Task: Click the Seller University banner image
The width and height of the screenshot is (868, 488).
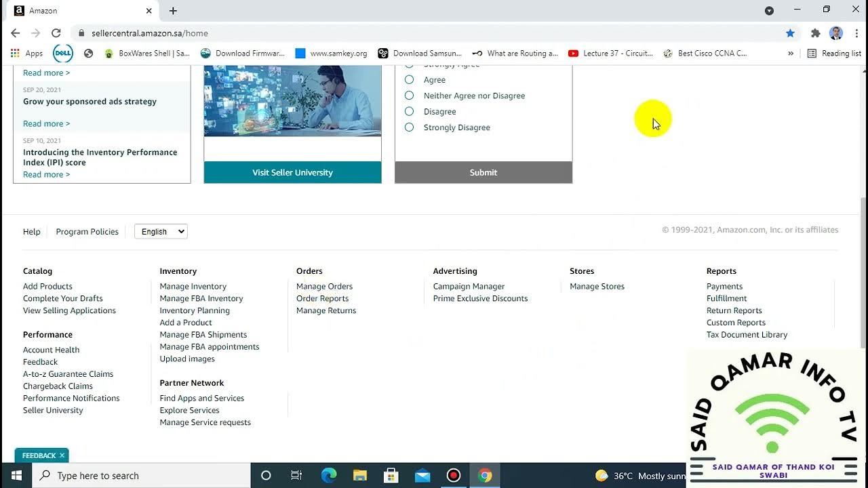Action: coord(293,100)
